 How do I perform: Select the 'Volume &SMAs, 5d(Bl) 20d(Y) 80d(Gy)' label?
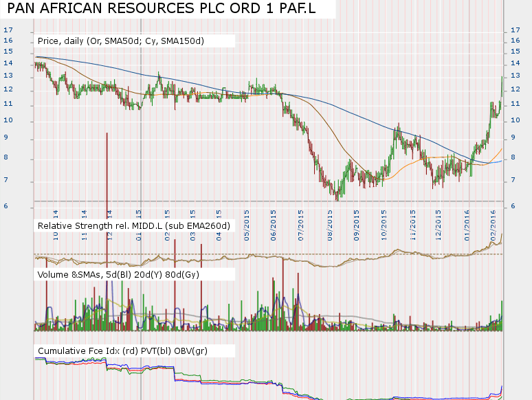(x=118, y=274)
